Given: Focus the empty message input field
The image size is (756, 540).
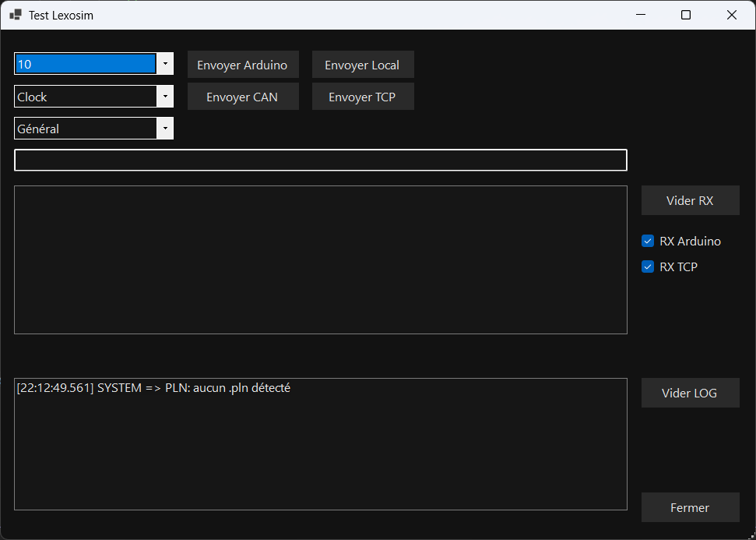Looking at the screenshot, I should pos(320,160).
